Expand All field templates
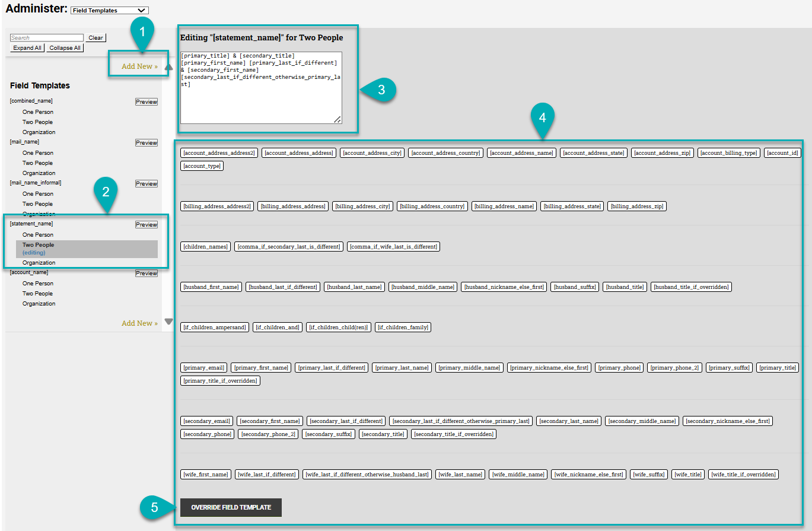The height and width of the screenshot is (531, 812). tap(27, 47)
